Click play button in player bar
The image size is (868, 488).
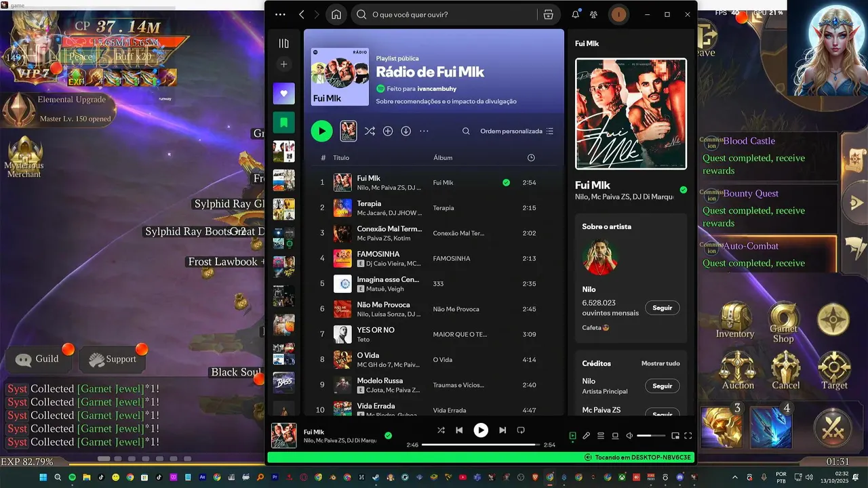481,430
